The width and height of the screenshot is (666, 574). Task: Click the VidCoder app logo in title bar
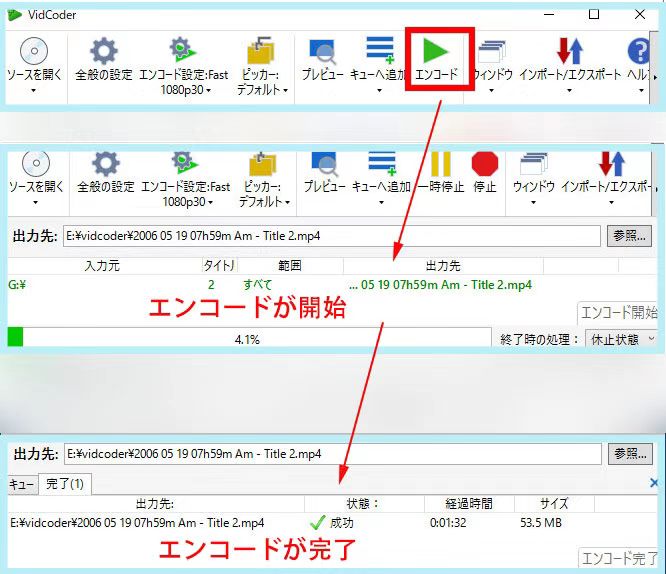tap(14, 15)
